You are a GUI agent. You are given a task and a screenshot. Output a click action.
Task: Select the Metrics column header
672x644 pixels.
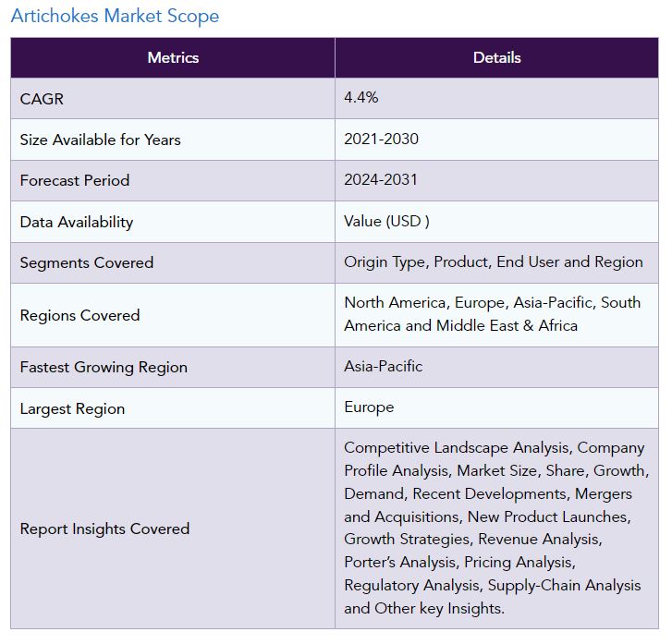pos(173,57)
